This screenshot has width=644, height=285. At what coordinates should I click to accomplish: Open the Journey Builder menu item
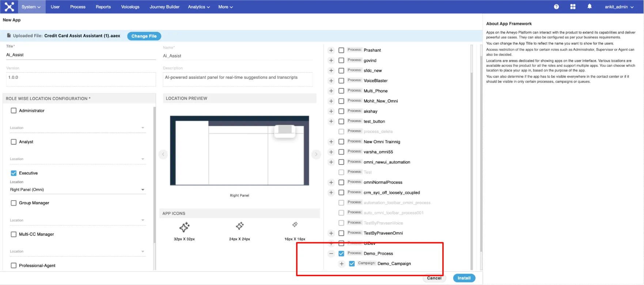pyautogui.click(x=164, y=7)
